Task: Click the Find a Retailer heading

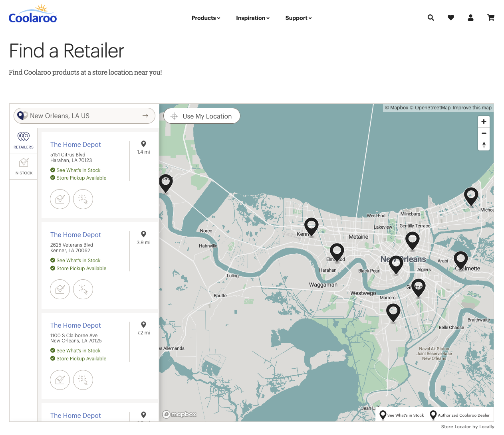Action: pos(67,51)
